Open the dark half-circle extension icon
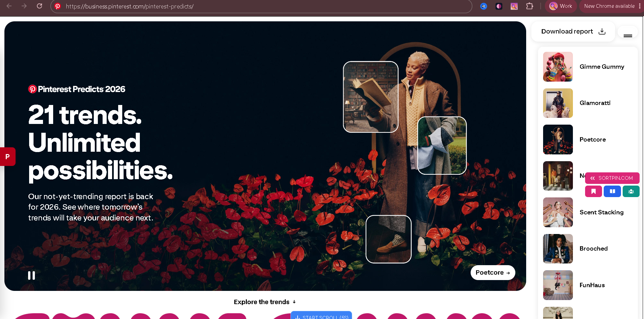This screenshot has height=319, width=644. coord(499,6)
